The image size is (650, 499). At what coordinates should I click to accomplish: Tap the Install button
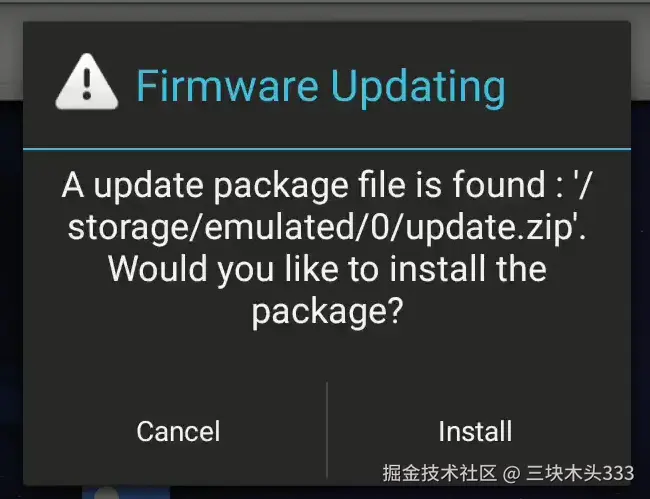(475, 431)
